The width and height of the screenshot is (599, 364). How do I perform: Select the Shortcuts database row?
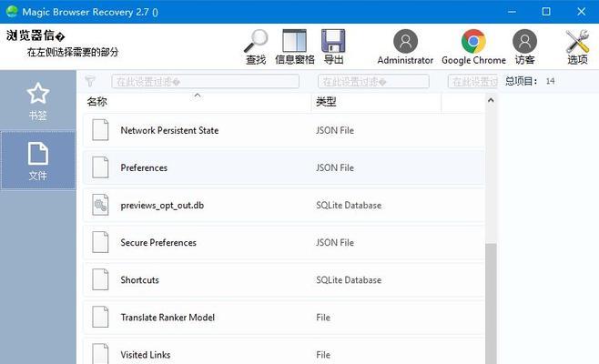pos(283,280)
